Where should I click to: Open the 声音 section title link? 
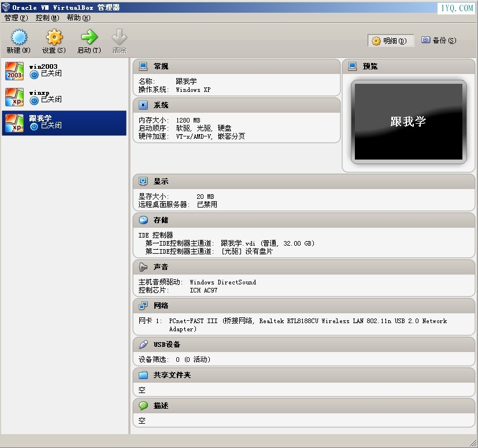coord(161,267)
